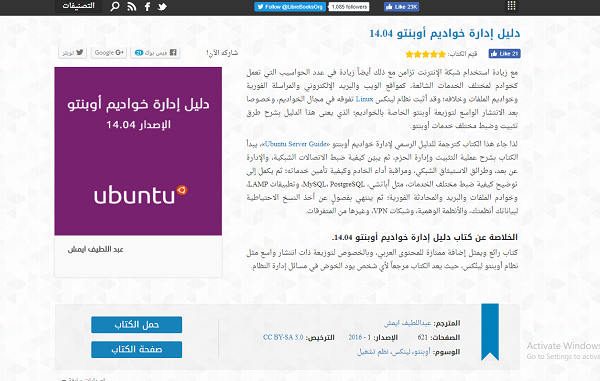The height and width of the screenshot is (381, 600).
Task: Open the أوبنتو tag link
Action: 421,352
